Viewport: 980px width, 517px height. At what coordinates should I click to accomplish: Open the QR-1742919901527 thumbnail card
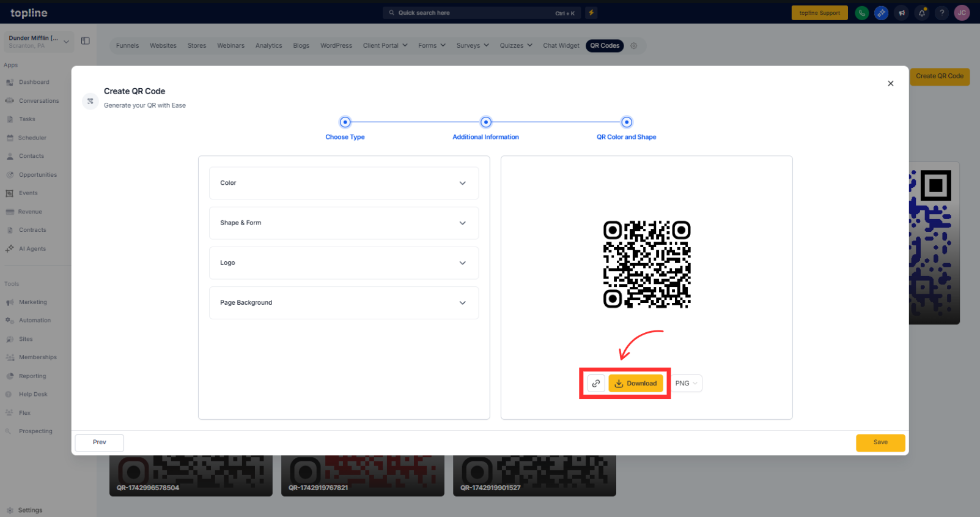click(x=534, y=476)
